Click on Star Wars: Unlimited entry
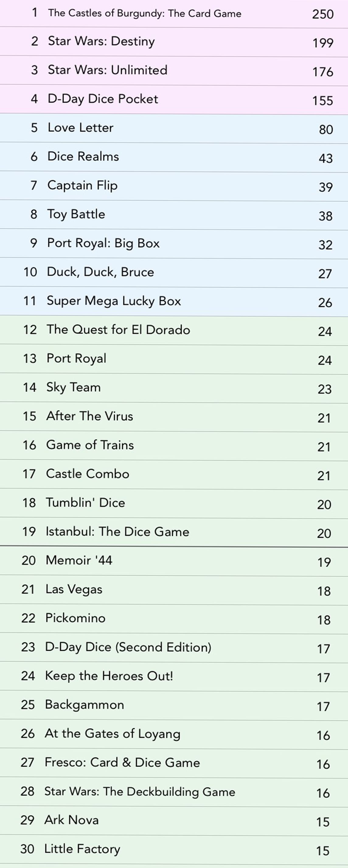 (x=107, y=70)
